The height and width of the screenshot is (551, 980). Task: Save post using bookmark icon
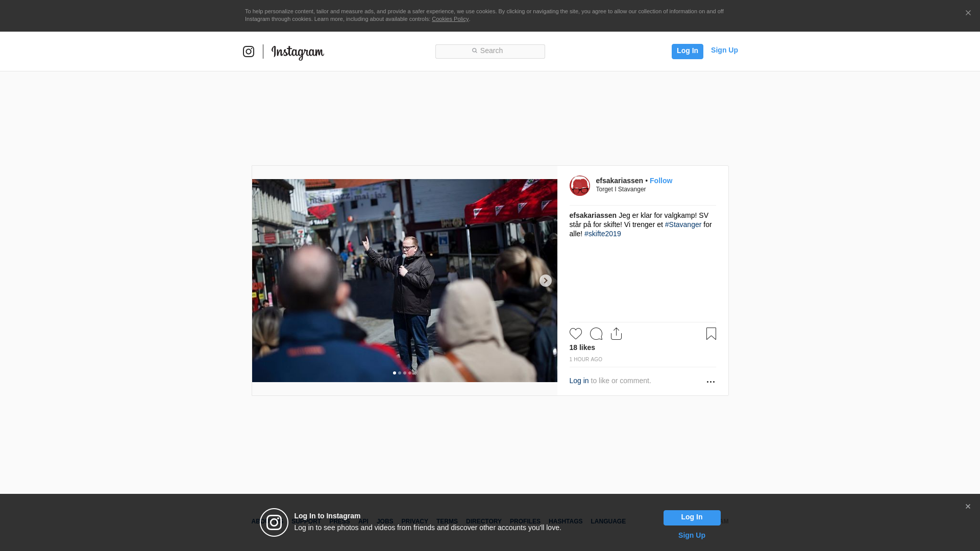pos(711,334)
